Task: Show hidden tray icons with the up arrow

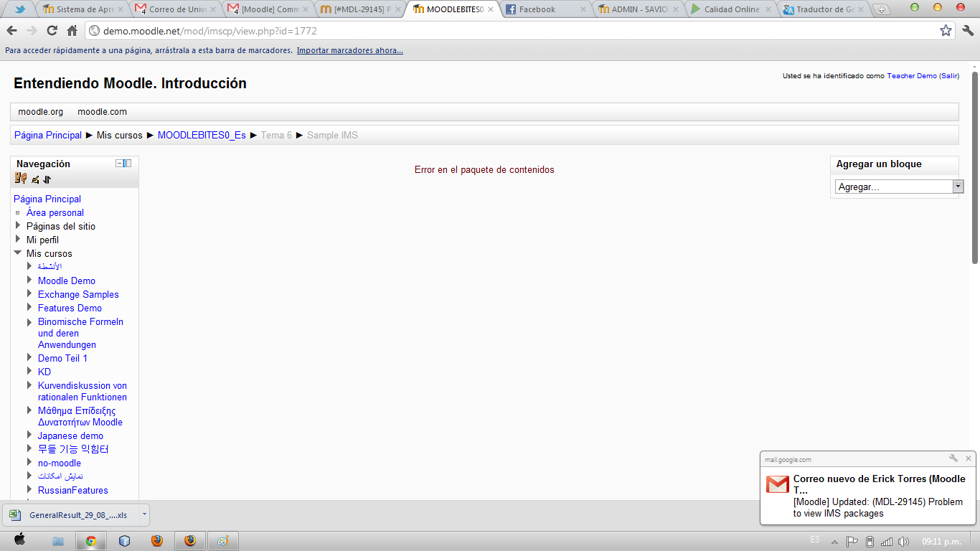Action: coord(836,542)
